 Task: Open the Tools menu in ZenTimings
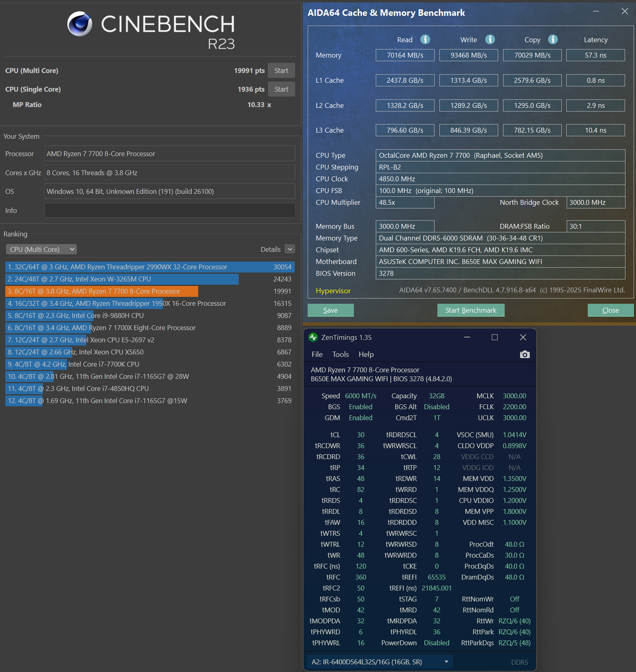(340, 354)
